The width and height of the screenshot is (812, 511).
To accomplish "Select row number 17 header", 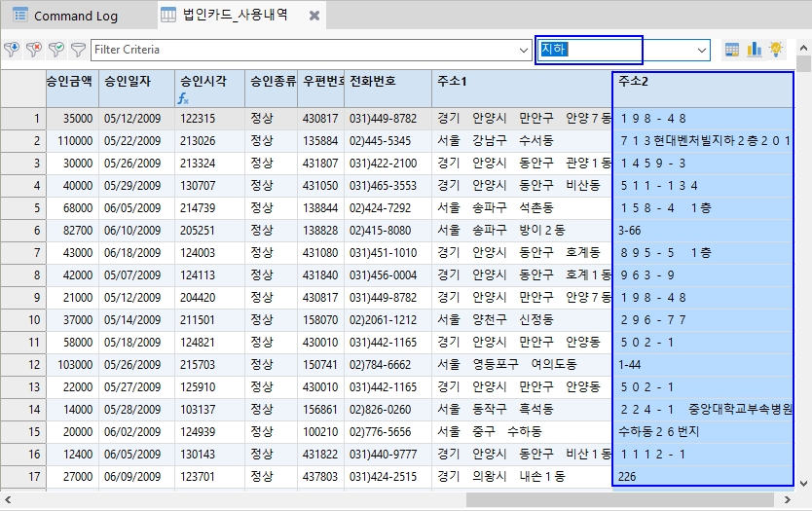I will pyautogui.click(x=23, y=477).
